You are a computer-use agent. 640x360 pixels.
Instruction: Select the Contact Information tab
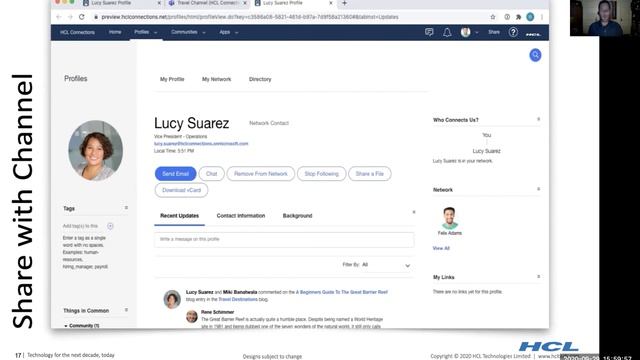pos(241,216)
